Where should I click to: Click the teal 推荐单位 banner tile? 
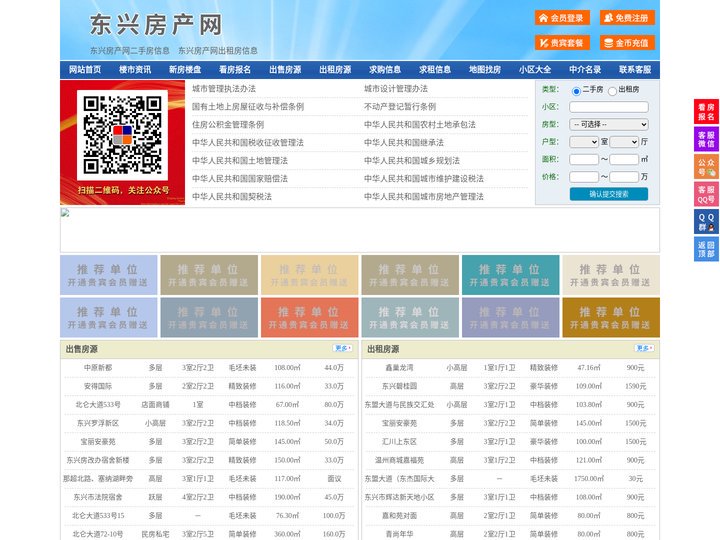pos(511,275)
